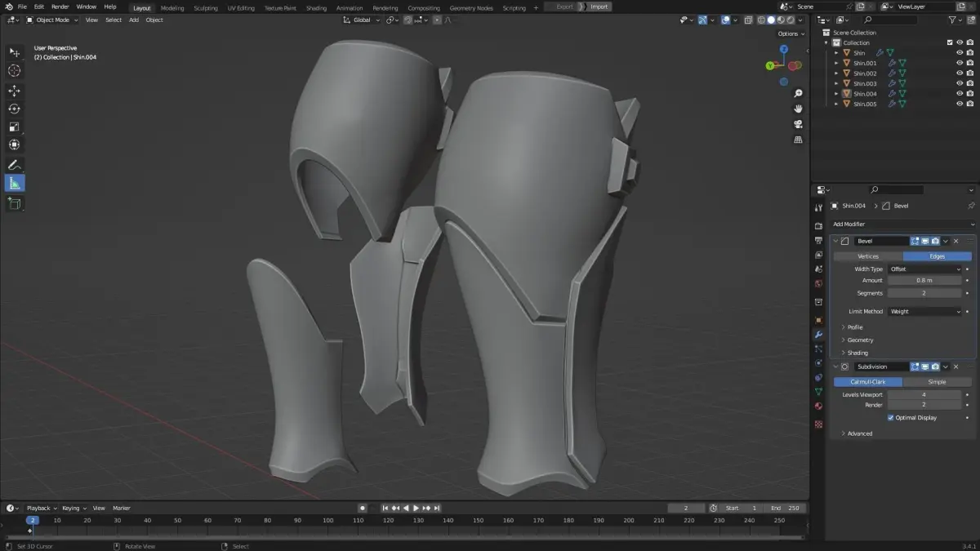Screen dimensions: 980x551
Task: Click the Export button
Action: coord(564,7)
